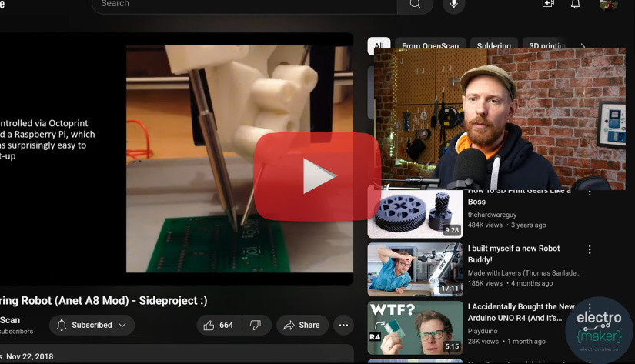Click "484K views" text of gears video
The image size is (635, 364).
pyautogui.click(x=485, y=225)
